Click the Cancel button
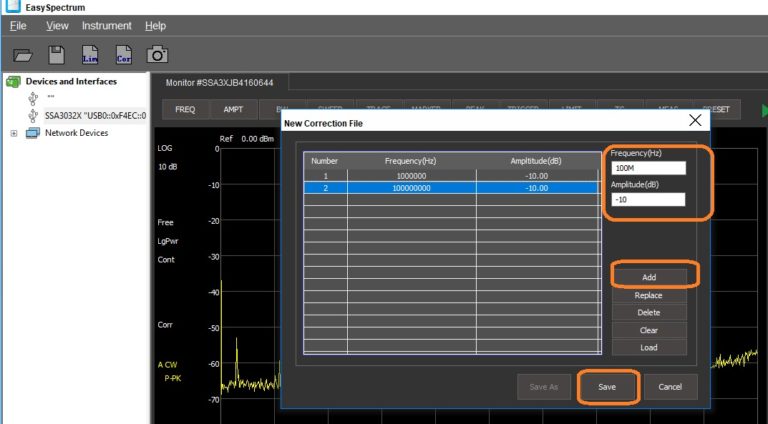This screenshot has width=768, height=424. click(x=670, y=387)
